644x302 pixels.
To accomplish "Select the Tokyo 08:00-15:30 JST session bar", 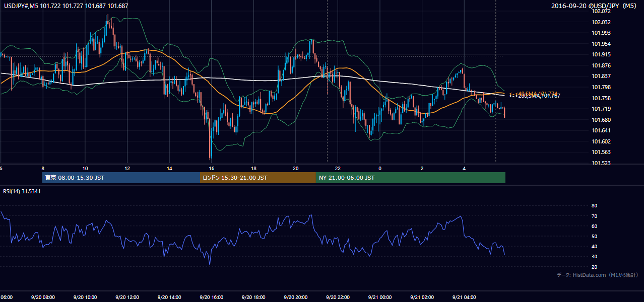I will coord(121,178).
